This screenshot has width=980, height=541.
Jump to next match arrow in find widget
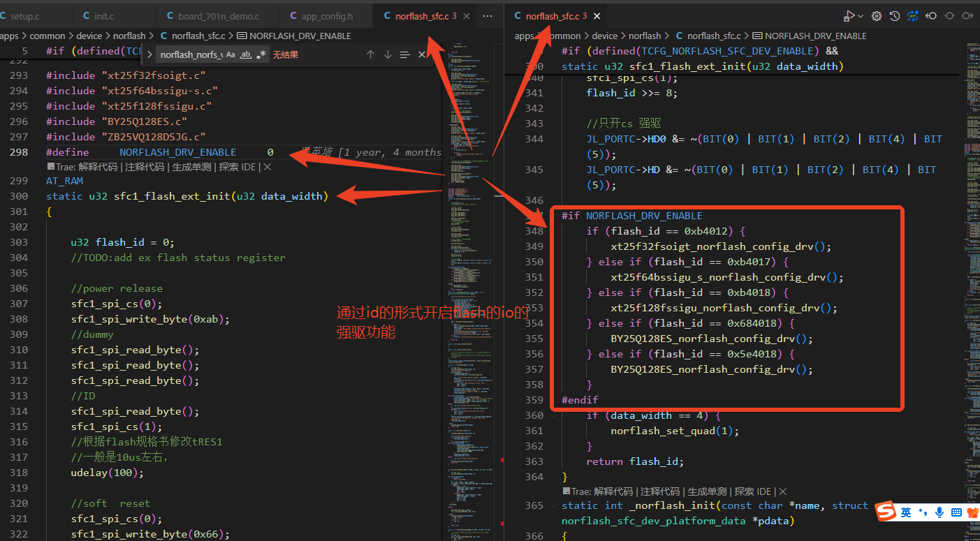(x=388, y=54)
